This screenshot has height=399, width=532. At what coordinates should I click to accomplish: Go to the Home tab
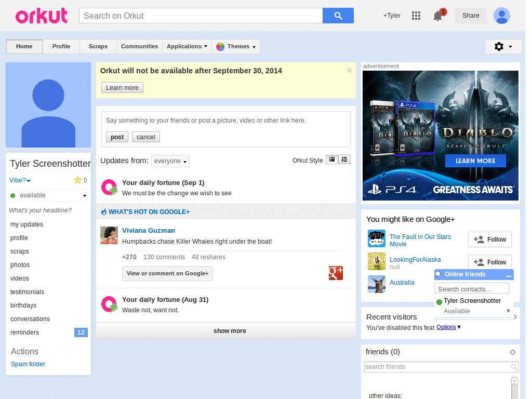coord(24,46)
